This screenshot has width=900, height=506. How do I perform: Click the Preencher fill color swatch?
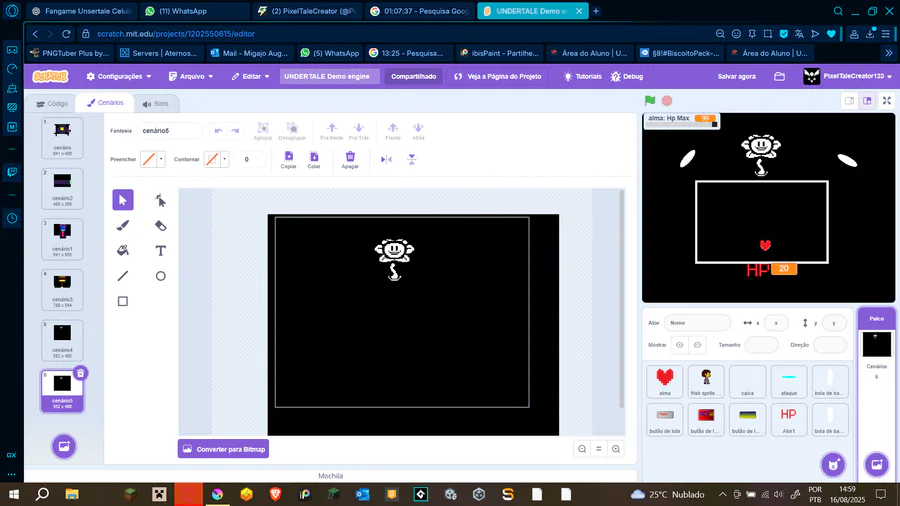tap(149, 159)
